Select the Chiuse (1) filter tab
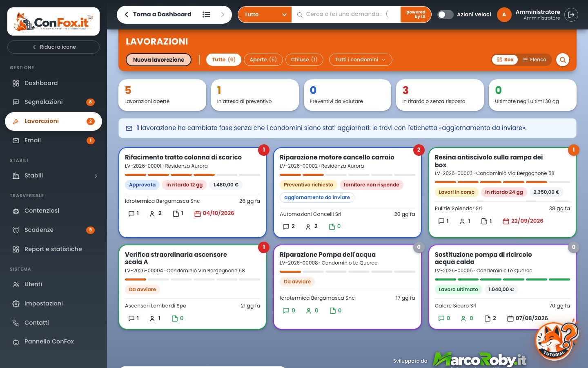 pyautogui.click(x=304, y=60)
